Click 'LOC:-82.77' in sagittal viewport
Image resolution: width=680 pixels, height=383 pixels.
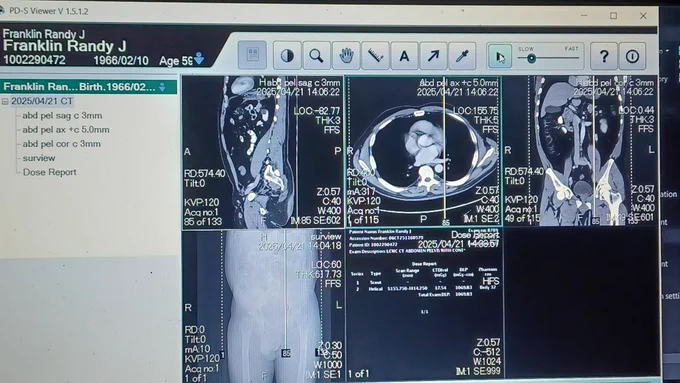click(317, 111)
